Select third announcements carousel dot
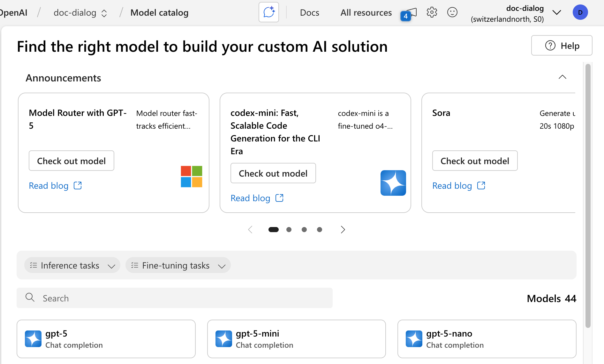Screen dimensions: 604x364 [x=304, y=230]
